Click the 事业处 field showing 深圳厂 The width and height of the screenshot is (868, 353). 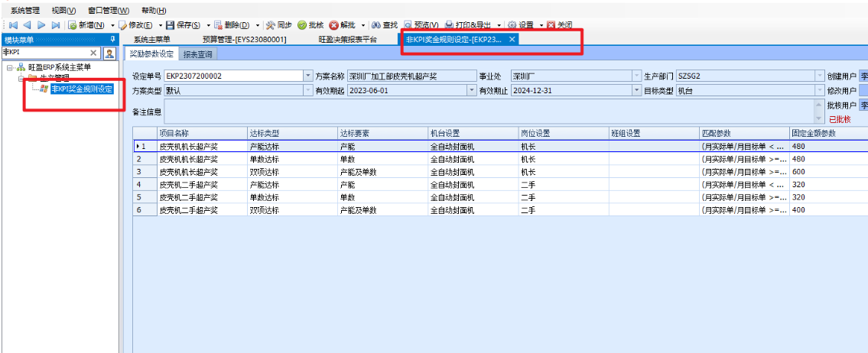[x=576, y=76]
